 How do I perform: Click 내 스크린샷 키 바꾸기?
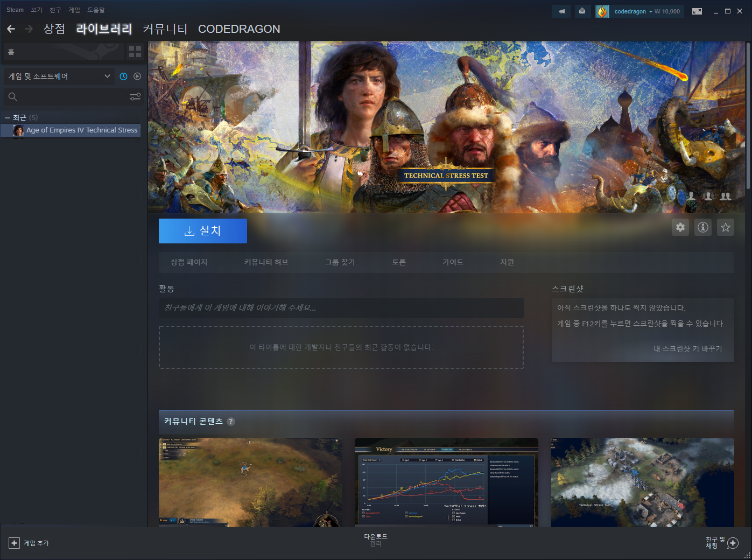pos(688,349)
